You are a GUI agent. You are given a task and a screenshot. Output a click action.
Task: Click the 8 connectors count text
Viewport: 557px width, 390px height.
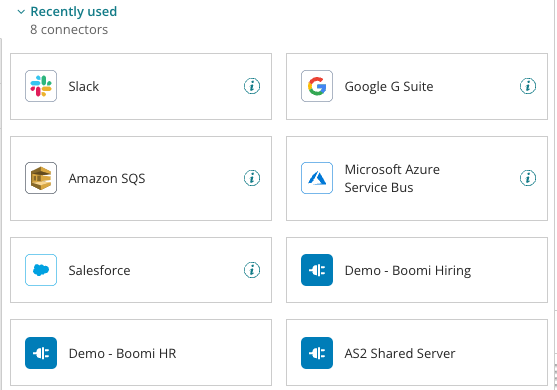(69, 29)
